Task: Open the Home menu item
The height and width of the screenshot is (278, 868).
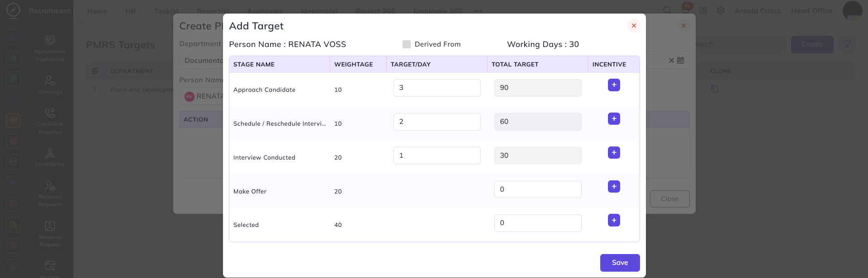Action: 97,11
